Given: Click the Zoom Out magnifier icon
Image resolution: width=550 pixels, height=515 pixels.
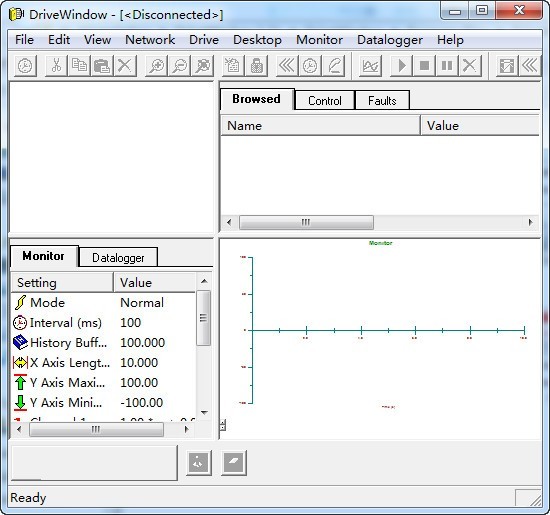Looking at the screenshot, I should (x=180, y=66).
